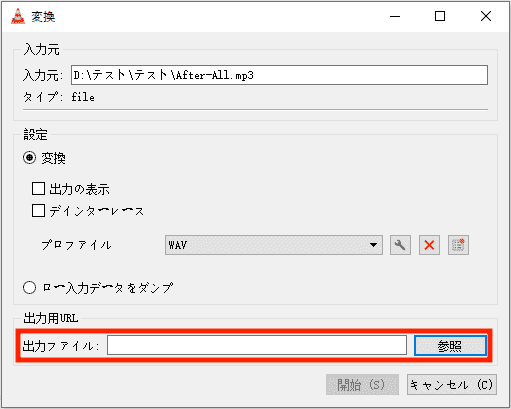This screenshot has height=409, width=511.
Task: Select the 変換 radio button
Action: [x=29, y=157]
